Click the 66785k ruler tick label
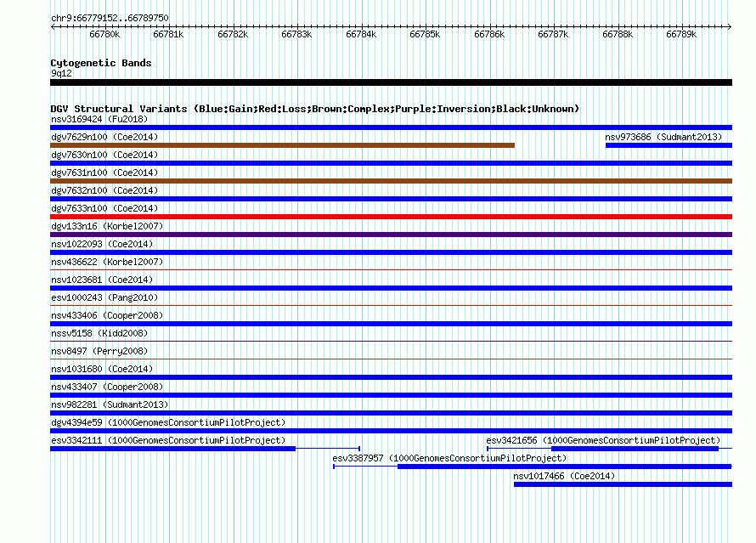 [425, 34]
